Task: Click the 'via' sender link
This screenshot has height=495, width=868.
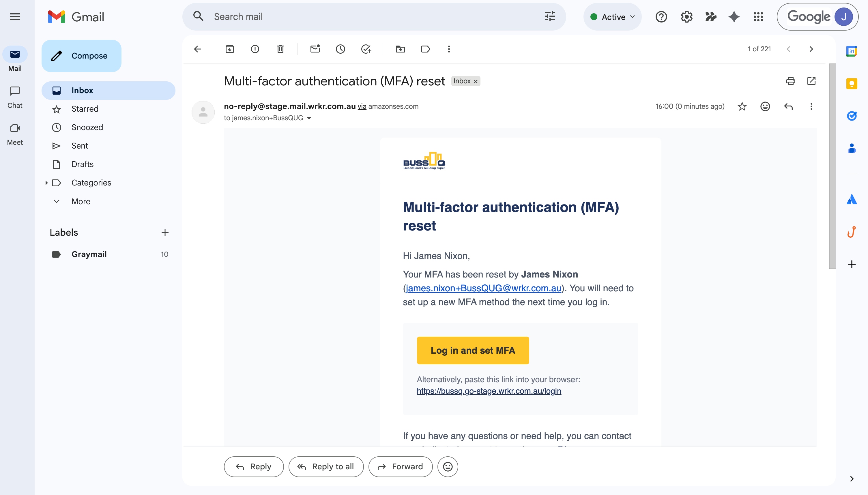Action: [362, 106]
